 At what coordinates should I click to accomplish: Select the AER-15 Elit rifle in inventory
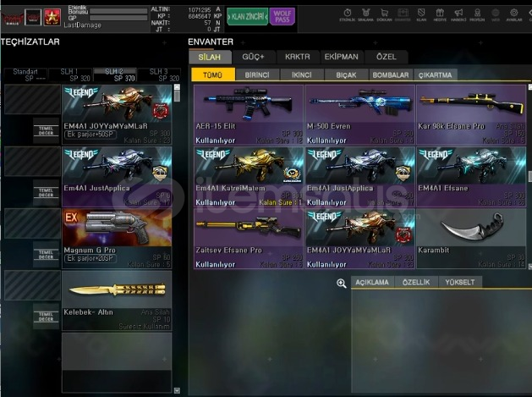(x=249, y=115)
